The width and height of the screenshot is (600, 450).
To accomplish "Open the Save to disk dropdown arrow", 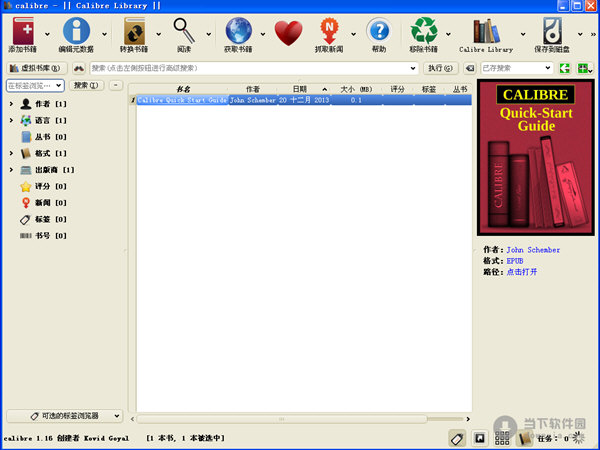I will 580,34.
